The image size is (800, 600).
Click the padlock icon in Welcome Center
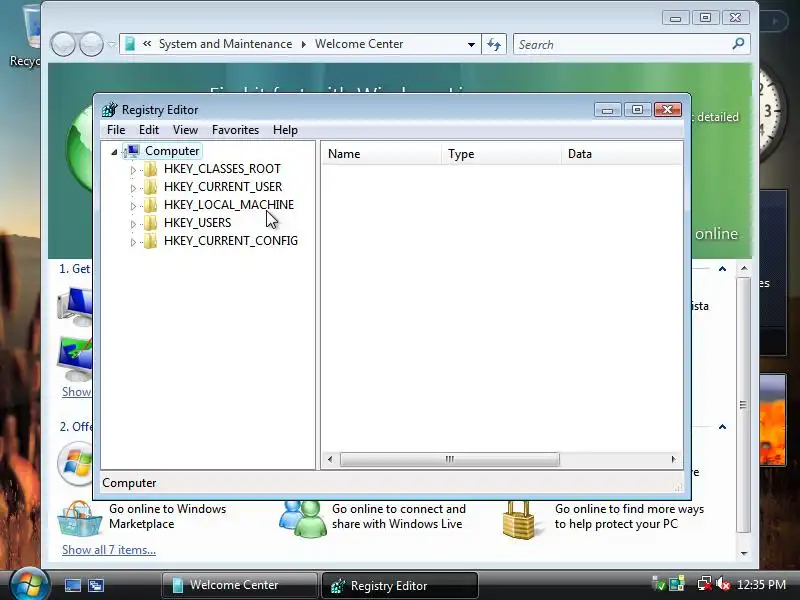(x=518, y=520)
